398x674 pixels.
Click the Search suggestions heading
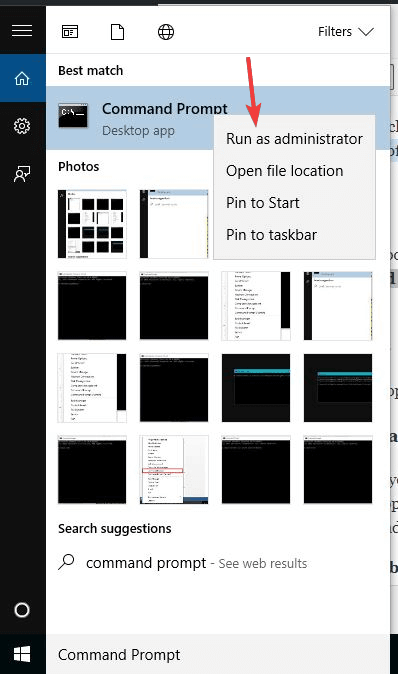coord(115,528)
